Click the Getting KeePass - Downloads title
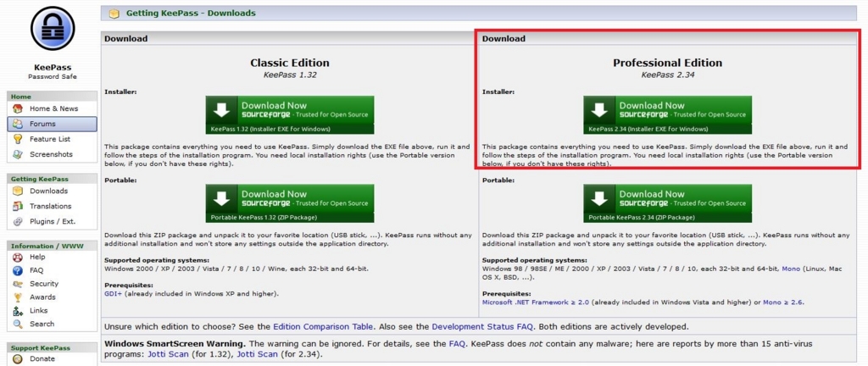Viewport: 868px width, 366px height. tap(191, 14)
